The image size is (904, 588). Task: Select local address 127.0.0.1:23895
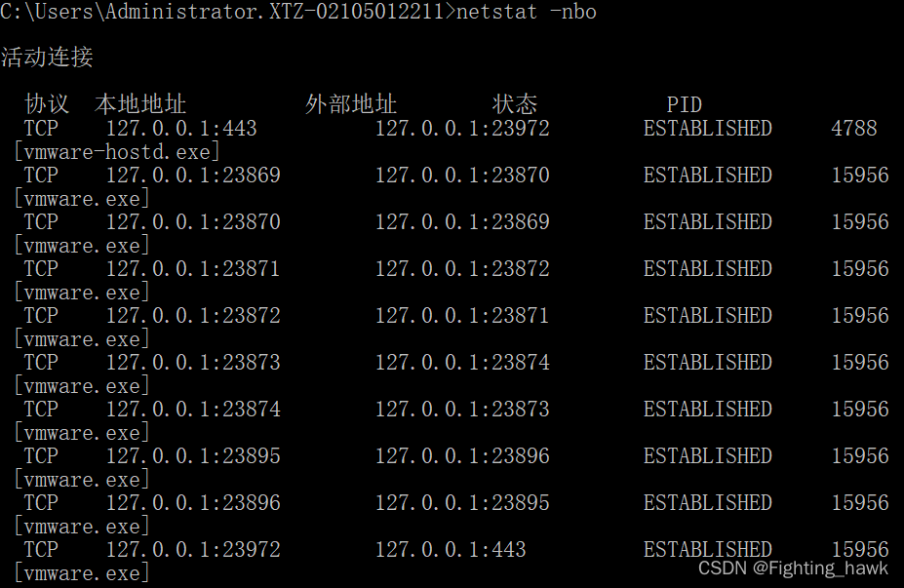(193, 456)
